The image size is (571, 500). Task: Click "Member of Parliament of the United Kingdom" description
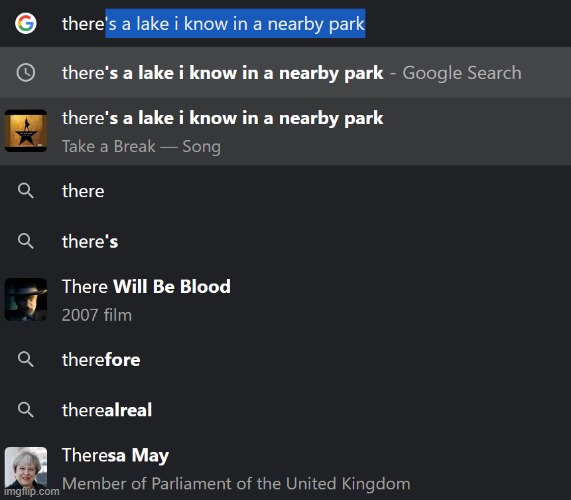(236, 484)
